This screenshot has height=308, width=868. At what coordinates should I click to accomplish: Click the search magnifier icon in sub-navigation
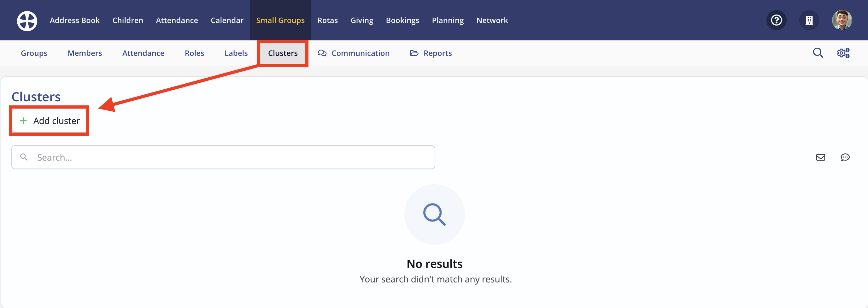pos(818,53)
